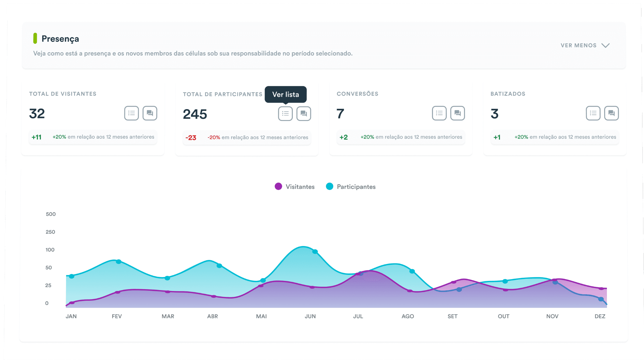This screenshot has width=644, height=360.
Task: Click comments icon in Total de Participantes card
Action: click(303, 113)
